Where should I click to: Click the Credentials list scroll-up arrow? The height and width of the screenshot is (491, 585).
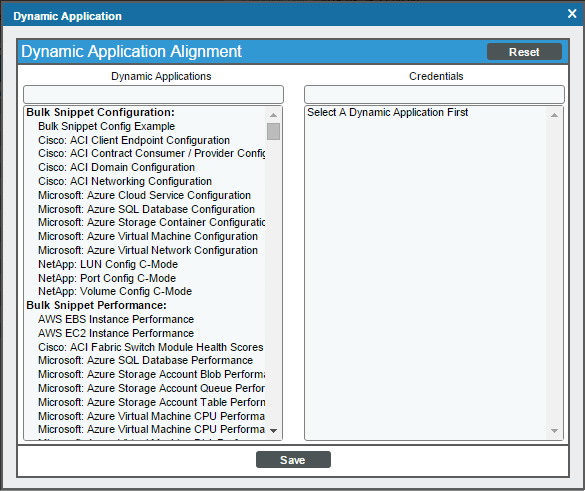click(554, 115)
